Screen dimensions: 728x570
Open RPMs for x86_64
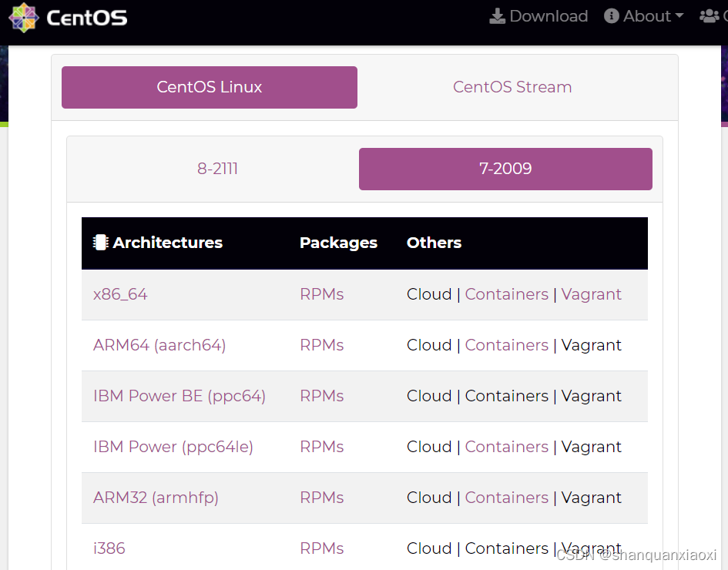[322, 294]
